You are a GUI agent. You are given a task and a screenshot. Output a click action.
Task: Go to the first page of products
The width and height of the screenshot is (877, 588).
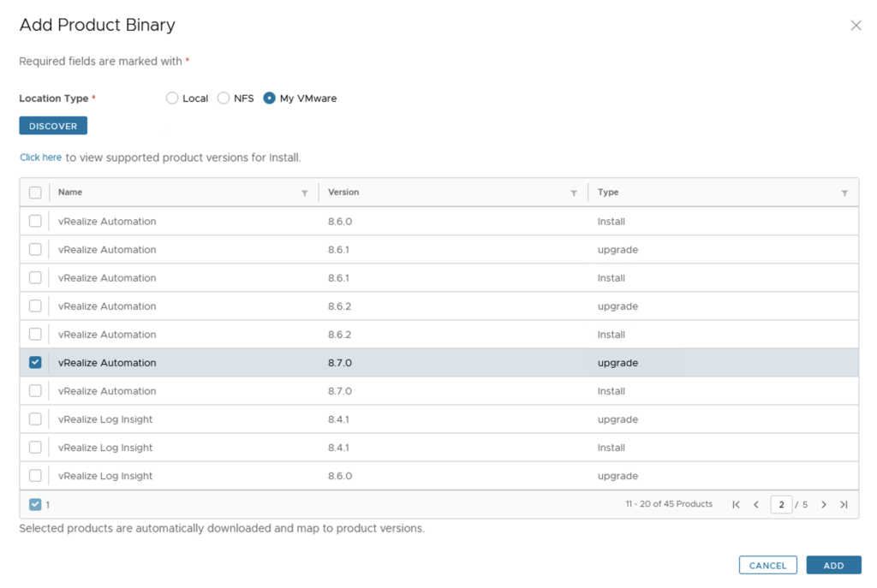coord(736,505)
